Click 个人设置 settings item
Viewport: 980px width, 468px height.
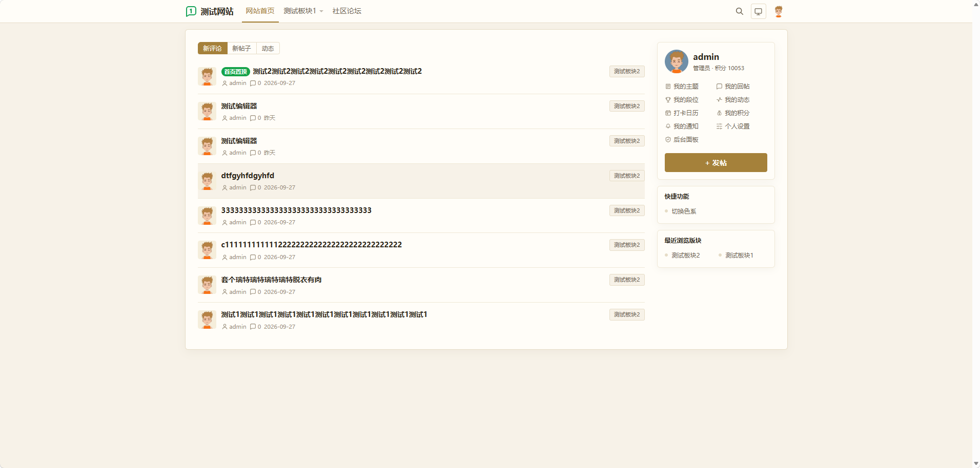(733, 126)
